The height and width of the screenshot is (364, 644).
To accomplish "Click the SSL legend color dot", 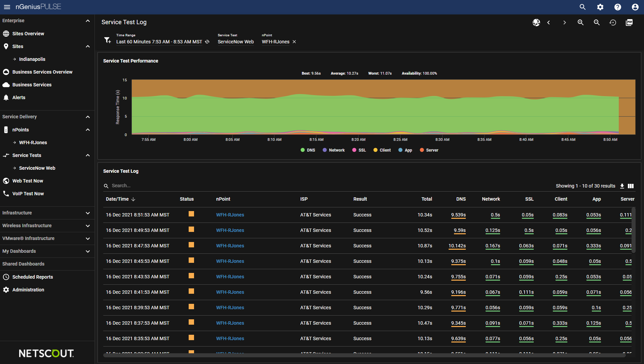I will pyautogui.click(x=354, y=150).
